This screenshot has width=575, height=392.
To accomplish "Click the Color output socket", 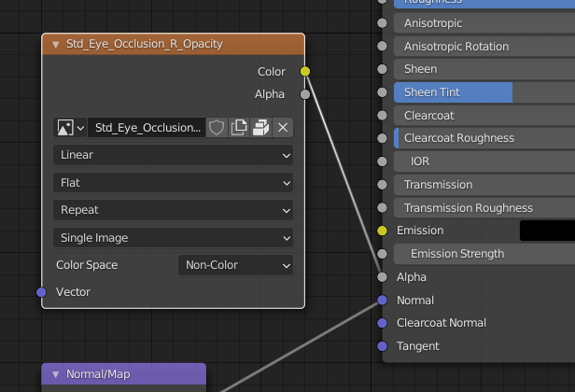I will pyautogui.click(x=305, y=72).
